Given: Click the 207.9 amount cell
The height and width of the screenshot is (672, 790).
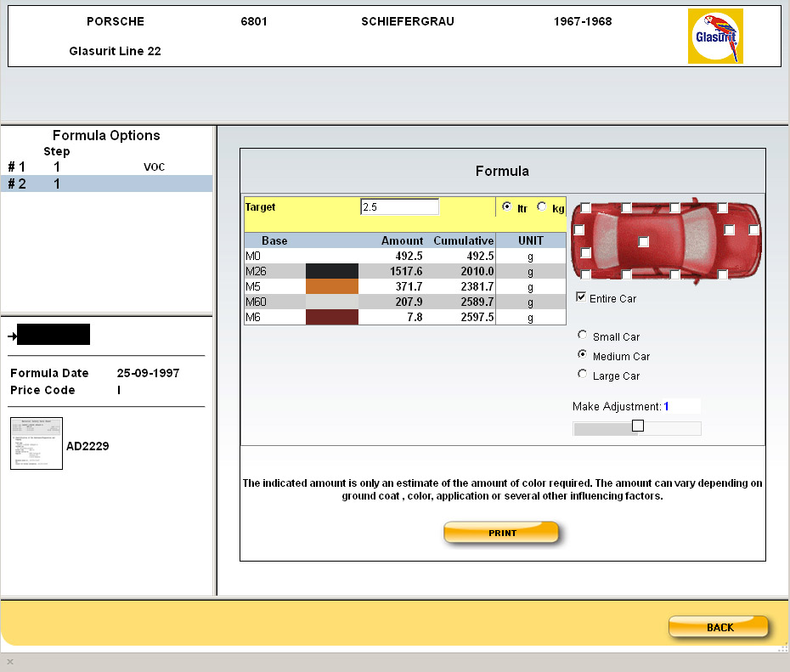Looking at the screenshot, I should [x=409, y=302].
